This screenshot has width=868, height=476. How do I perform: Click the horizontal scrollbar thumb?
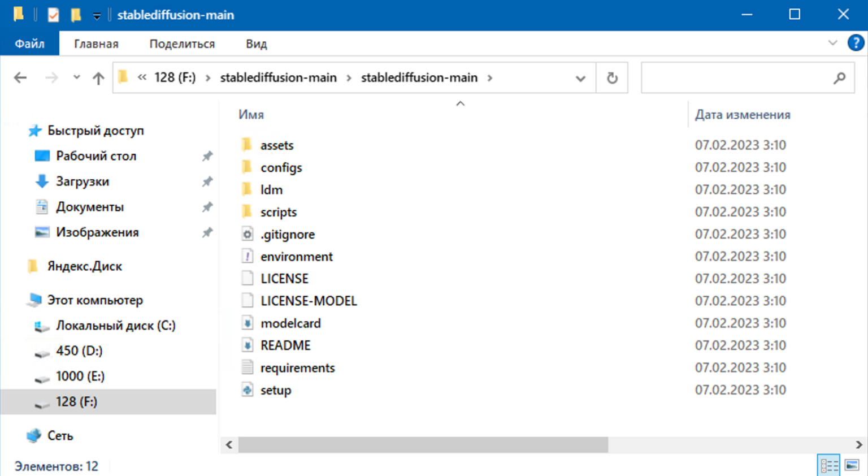tap(423, 445)
